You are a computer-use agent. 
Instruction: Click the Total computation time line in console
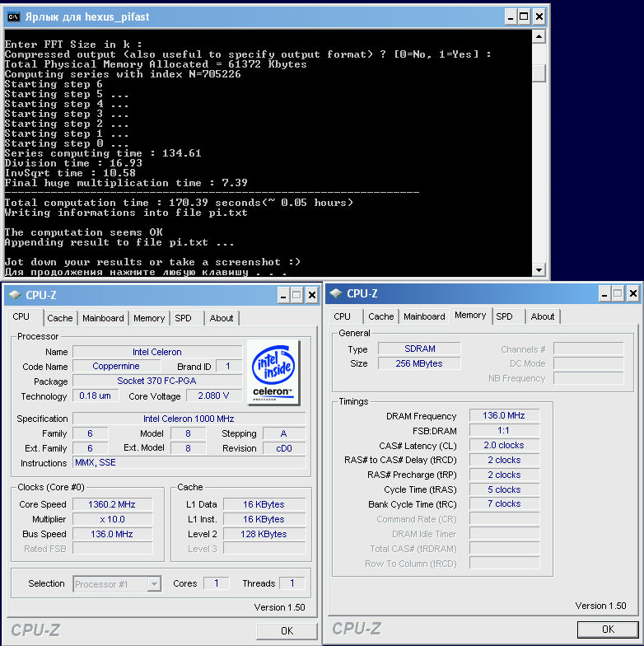(179, 203)
